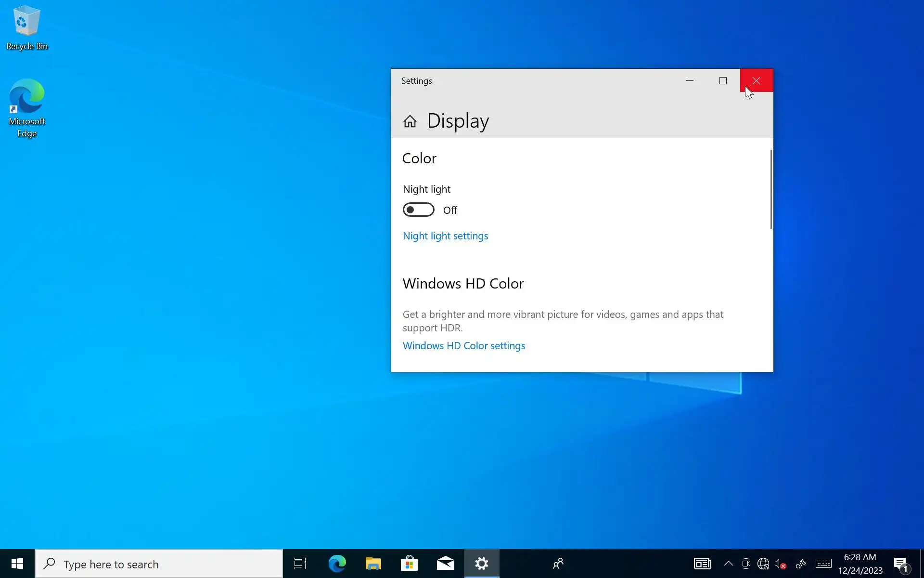Viewport: 924px width, 578px height.
Task: Click the Home icon beside Display
Action: [x=410, y=121]
